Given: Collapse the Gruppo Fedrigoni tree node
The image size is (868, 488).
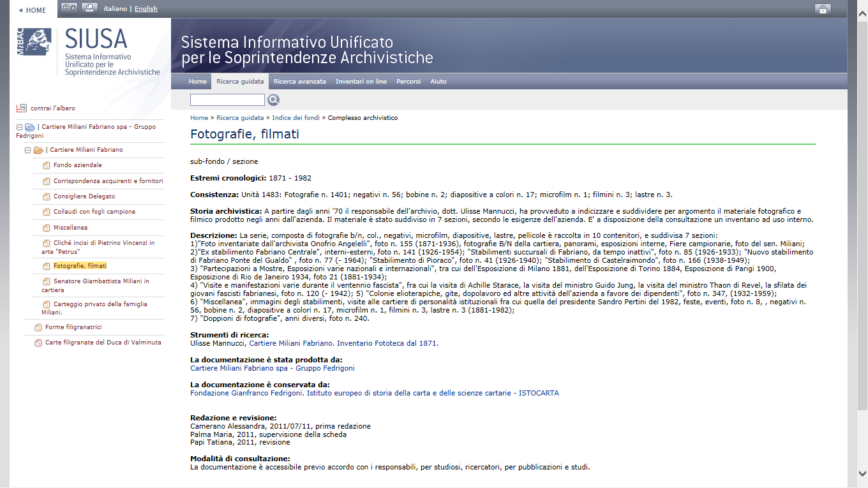Looking at the screenshot, I should click(x=19, y=127).
